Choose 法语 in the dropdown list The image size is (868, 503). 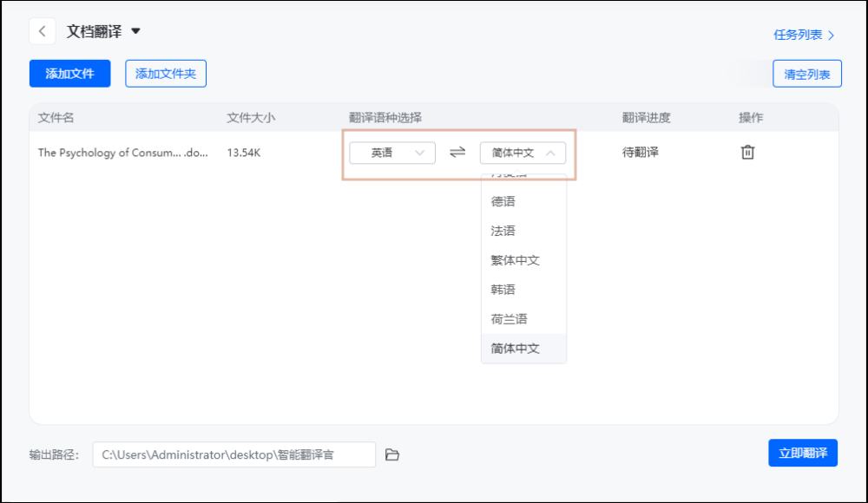click(503, 231)
